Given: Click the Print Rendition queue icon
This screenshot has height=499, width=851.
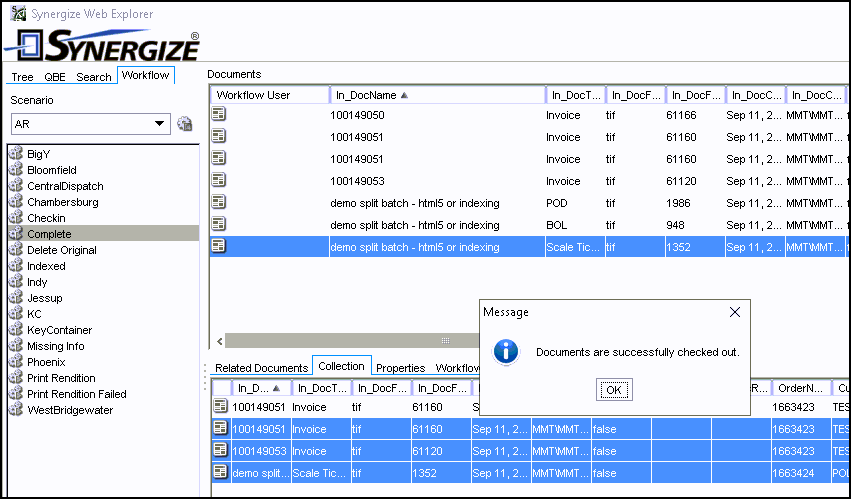Looking at the screenshot, I should click(x=16, y=378).
